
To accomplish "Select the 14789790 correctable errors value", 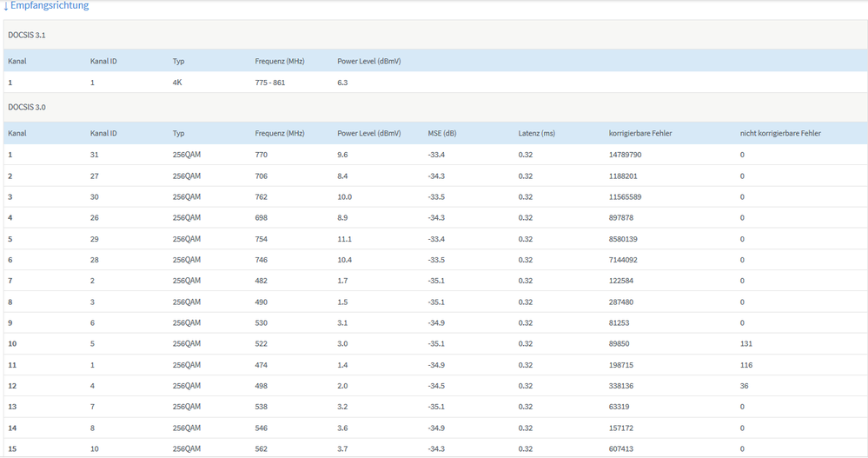I will [x=626, y=155].
